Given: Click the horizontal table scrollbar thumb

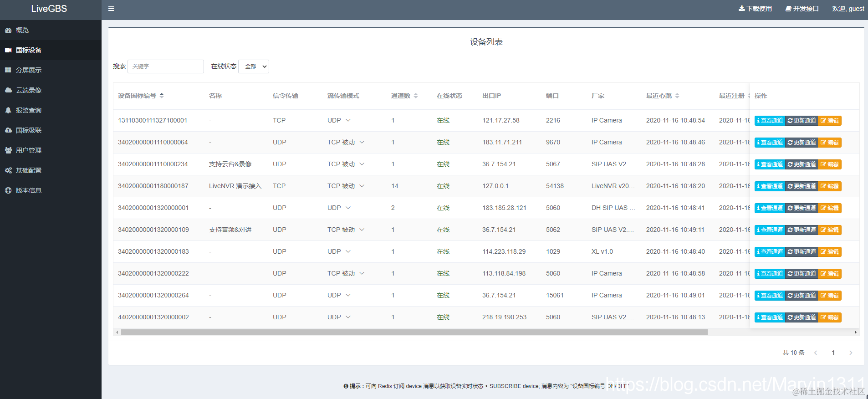Looking at the screenshot, I should point(414,332).
